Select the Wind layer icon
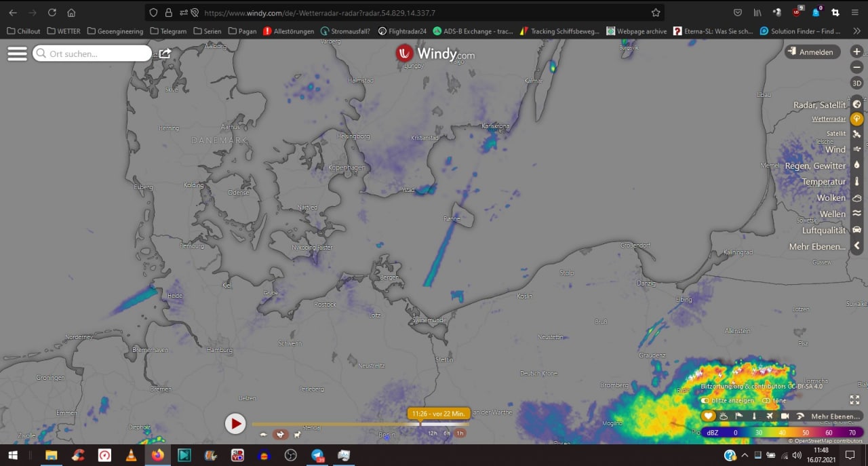The height and width of the screenshot is (466, 868). (857, 149)
